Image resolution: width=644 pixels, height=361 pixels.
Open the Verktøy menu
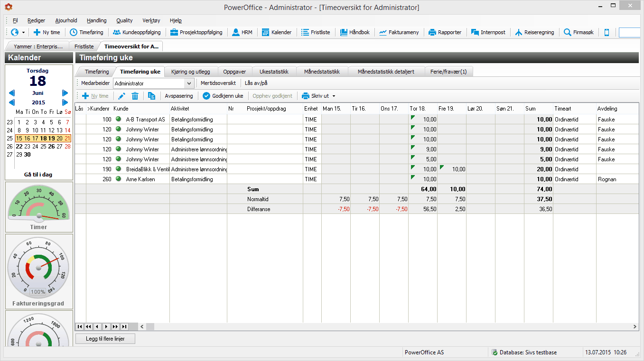151,20
